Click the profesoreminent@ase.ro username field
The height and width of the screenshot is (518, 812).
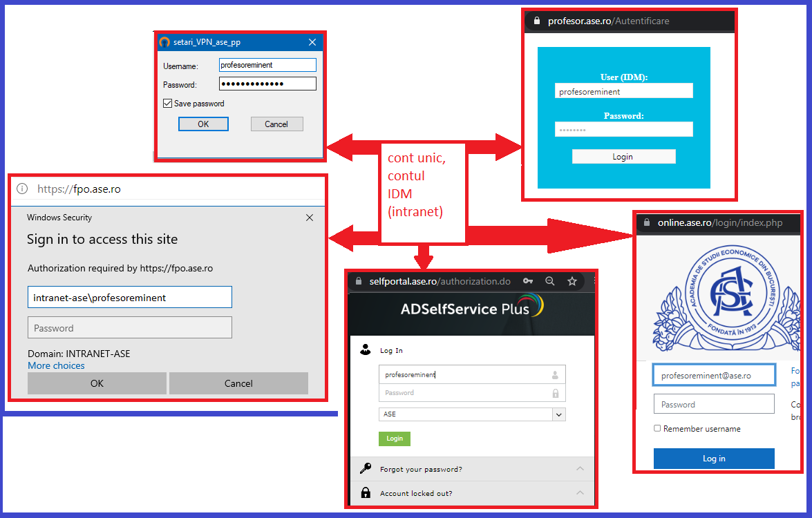pos(714,375)
